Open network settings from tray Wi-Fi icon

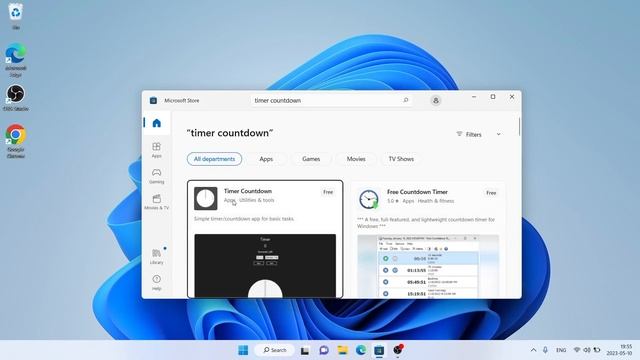pos(577,350)
